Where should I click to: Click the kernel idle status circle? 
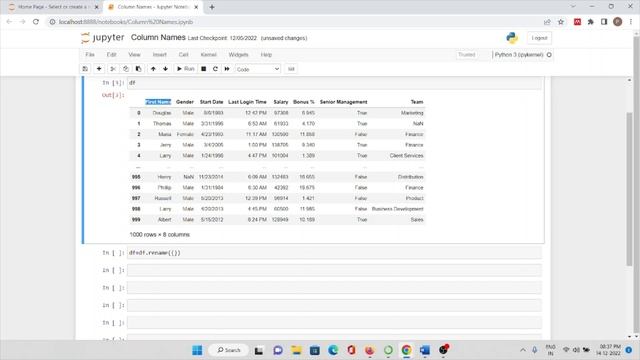click(549, 55)
